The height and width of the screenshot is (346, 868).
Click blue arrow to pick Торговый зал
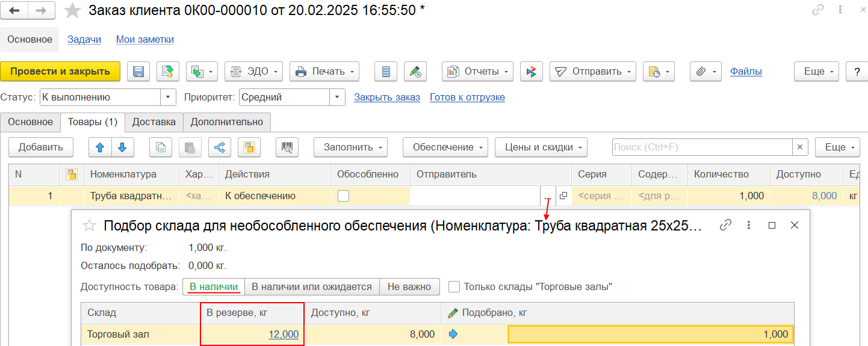tap(454, 335)
